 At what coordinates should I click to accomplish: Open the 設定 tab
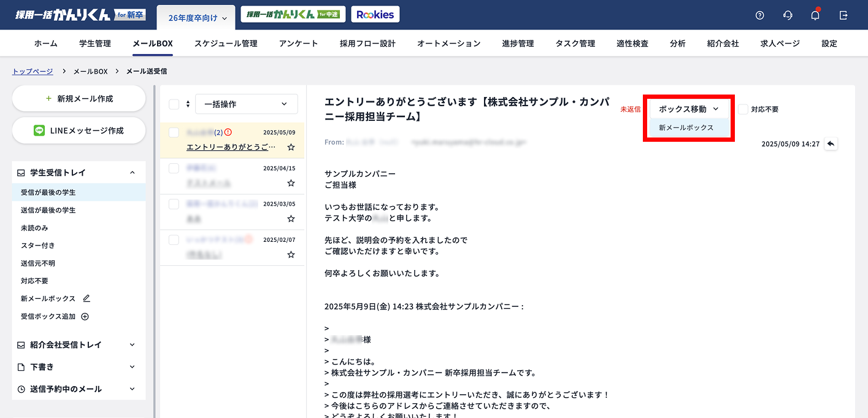(829, 43)
